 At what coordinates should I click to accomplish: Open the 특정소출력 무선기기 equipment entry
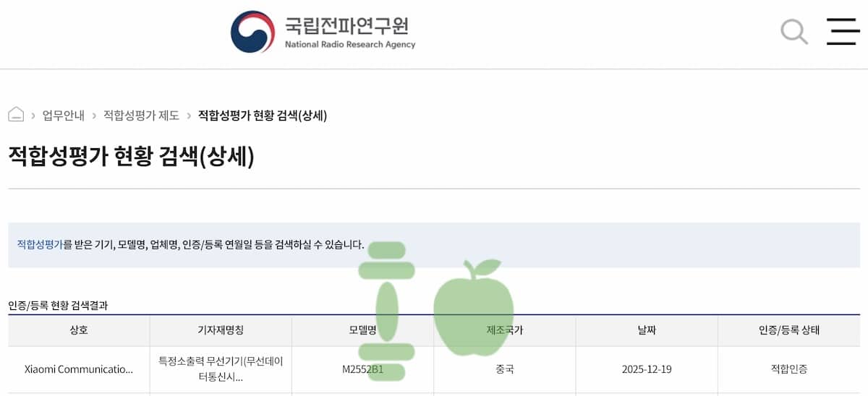tap(221, 369)
